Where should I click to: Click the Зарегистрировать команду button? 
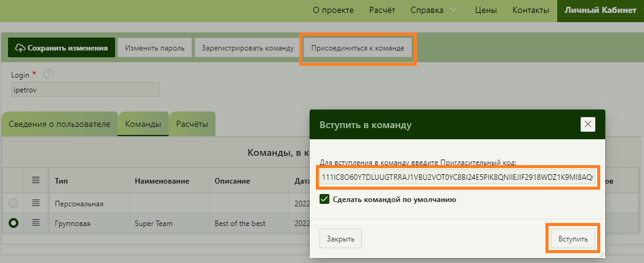pyautogui.click(x=248, y=48)
